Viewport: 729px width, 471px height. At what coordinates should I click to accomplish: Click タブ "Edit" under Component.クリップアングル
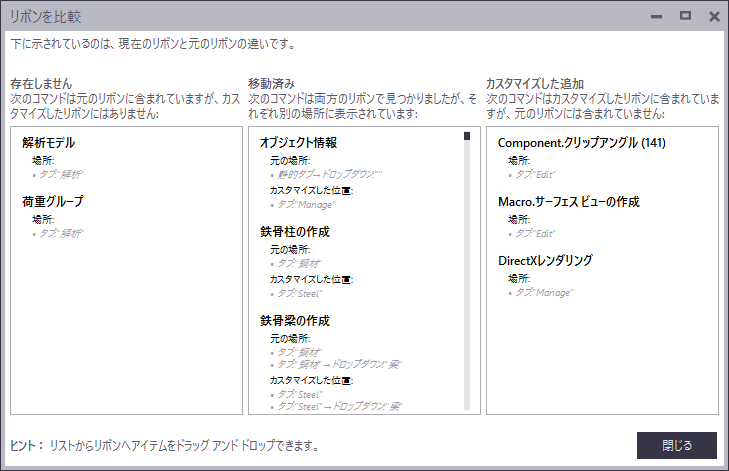pos(536,174)
